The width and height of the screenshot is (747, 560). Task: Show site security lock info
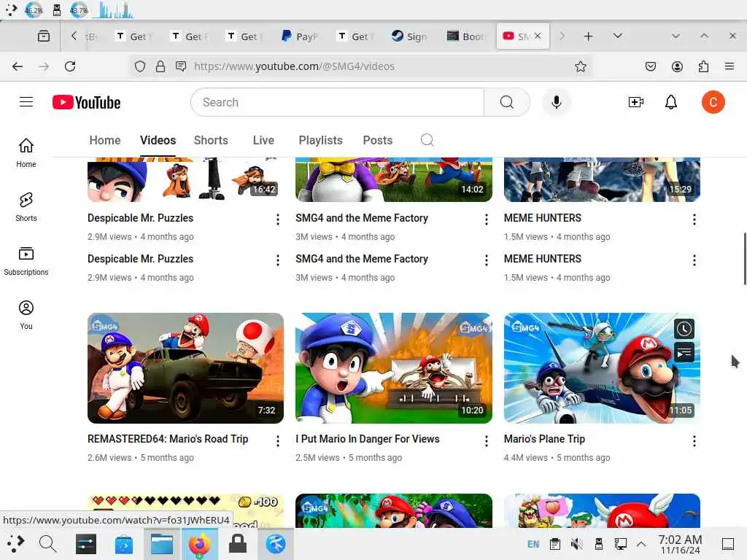pyautogui.click(x=160, y=66)
